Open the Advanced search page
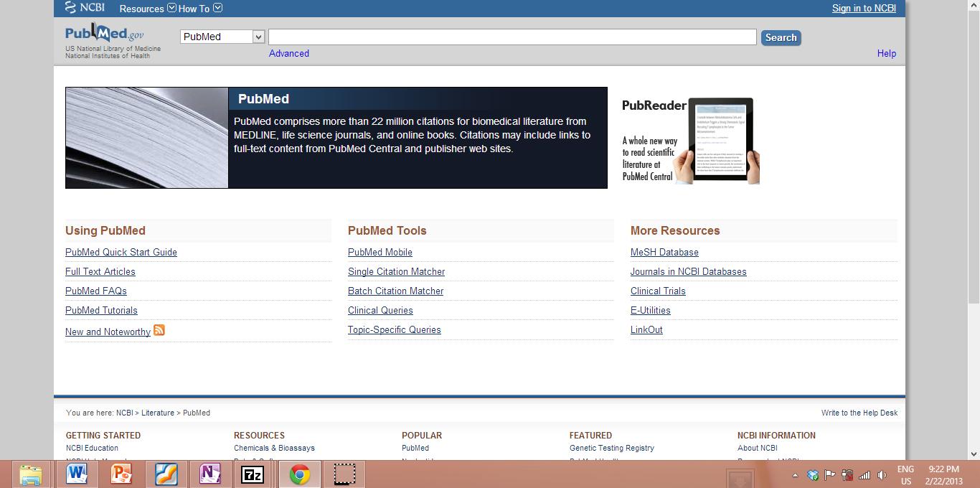The height and width of the screenshot is (488, 980). pyautogui.click(x=288, y=53)
